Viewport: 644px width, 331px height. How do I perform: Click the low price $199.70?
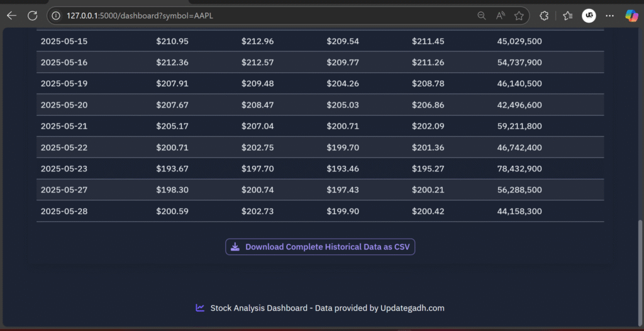tap(343, 148)
